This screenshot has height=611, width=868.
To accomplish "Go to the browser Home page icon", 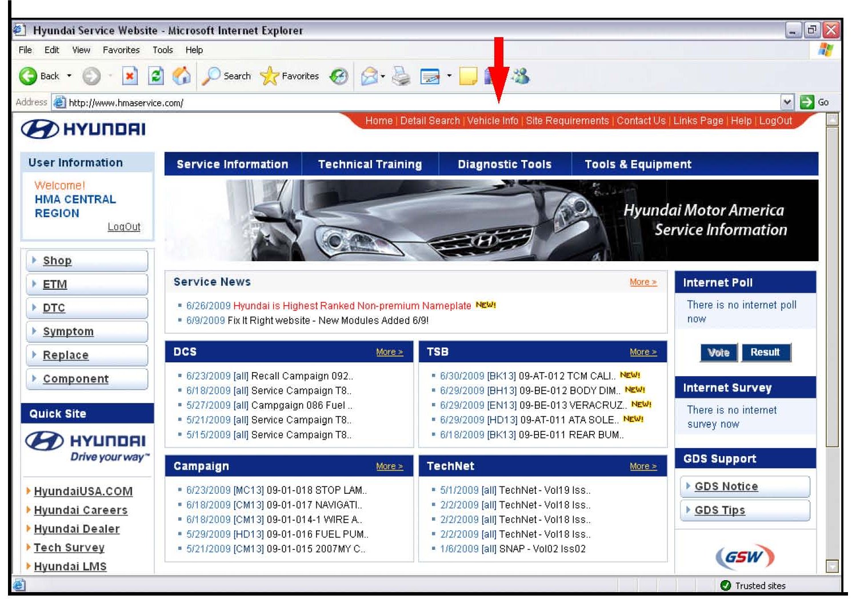I will tap(181, 76).
